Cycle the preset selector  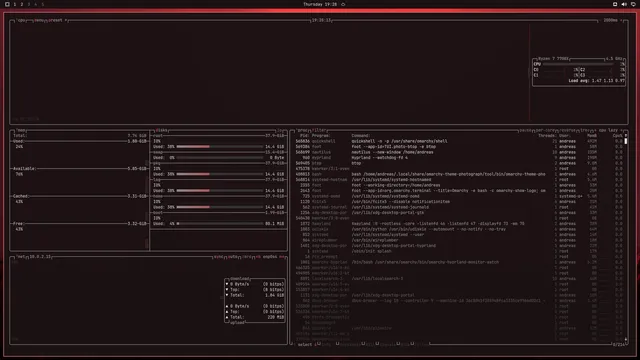[x=56, y=20]
